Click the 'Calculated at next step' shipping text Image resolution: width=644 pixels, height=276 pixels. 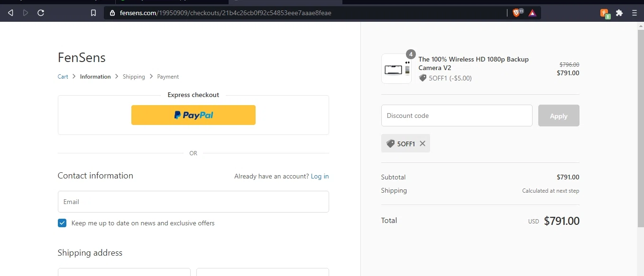point(551,191)
